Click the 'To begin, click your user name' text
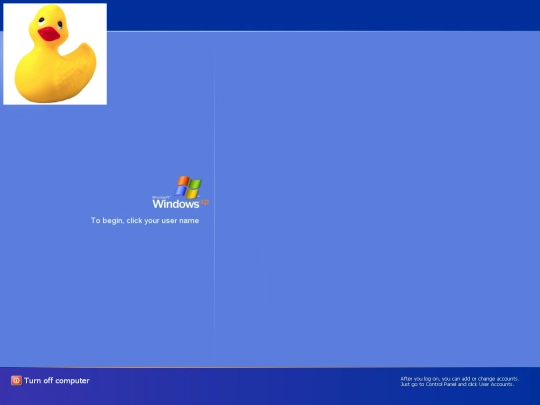The height and width of the screenshot is (405, 540). pos(145,220)
